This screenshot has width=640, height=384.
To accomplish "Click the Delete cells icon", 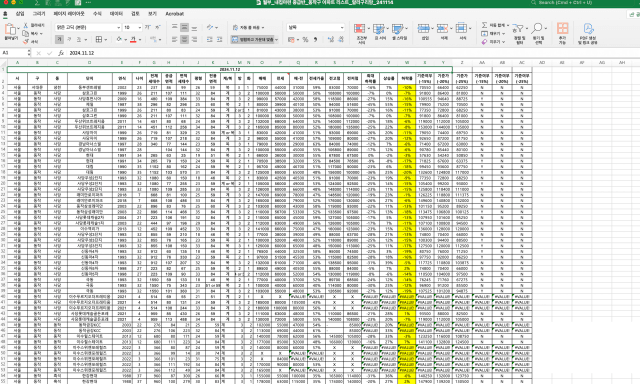I will tap(442, 29).
